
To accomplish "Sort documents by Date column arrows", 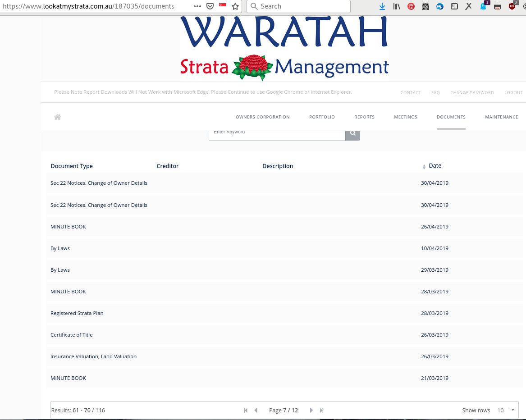I will [424, 167].
